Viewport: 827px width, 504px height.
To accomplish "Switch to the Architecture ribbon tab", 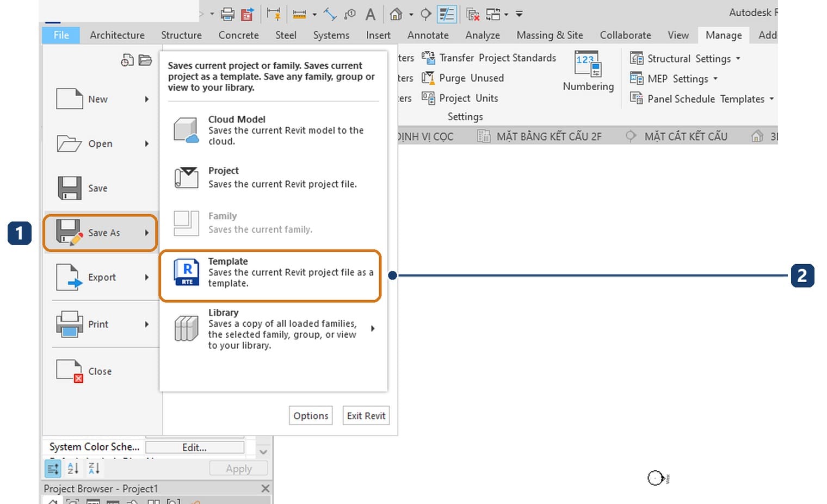I will (117, 35).
